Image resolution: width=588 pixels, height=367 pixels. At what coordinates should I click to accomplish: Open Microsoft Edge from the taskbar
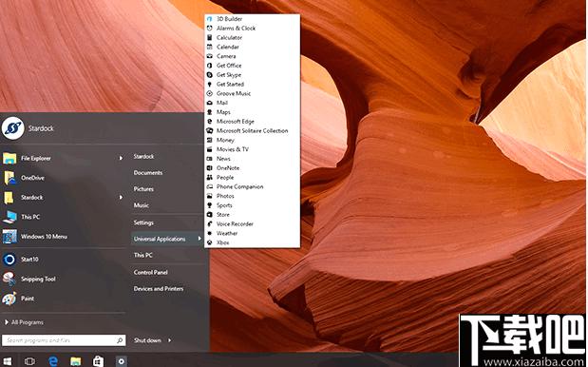pyautogui.click(x=53, y=361)
